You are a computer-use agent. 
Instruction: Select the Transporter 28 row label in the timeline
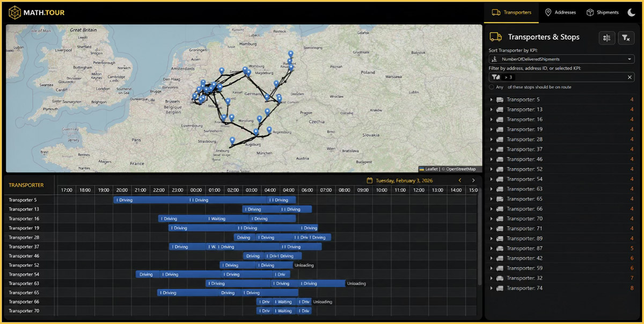click(24, 237)
